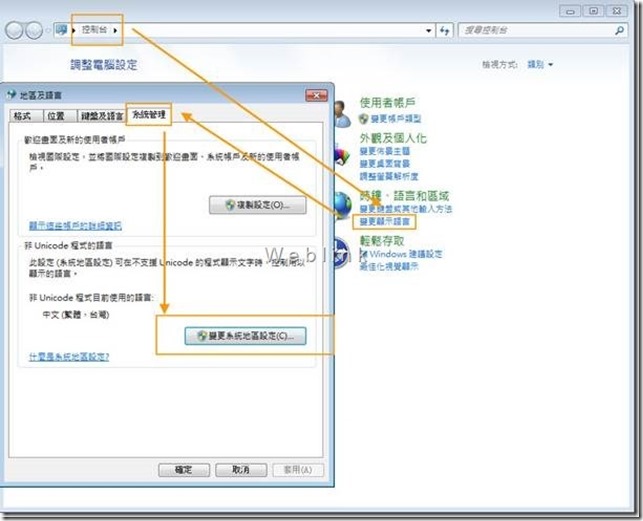Open the 使用者帳戶 user icon
Viewport: 643px width, 521px height.
tap(343, 114)
